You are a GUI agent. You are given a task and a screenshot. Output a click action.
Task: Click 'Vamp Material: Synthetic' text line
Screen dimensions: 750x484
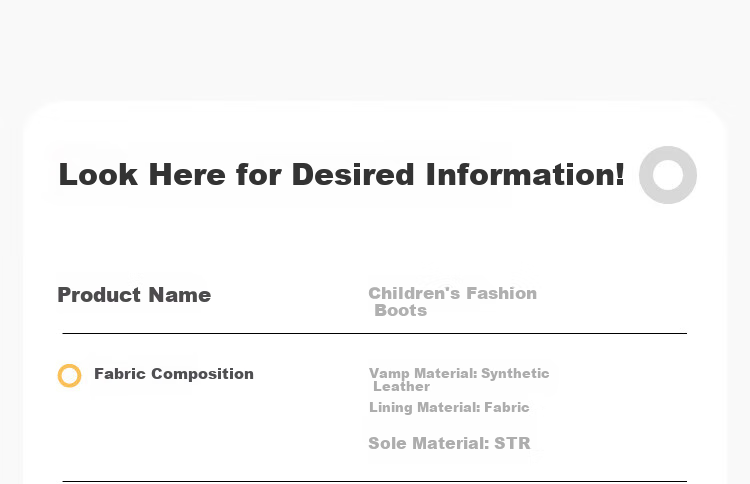click(x=459, y=373)
